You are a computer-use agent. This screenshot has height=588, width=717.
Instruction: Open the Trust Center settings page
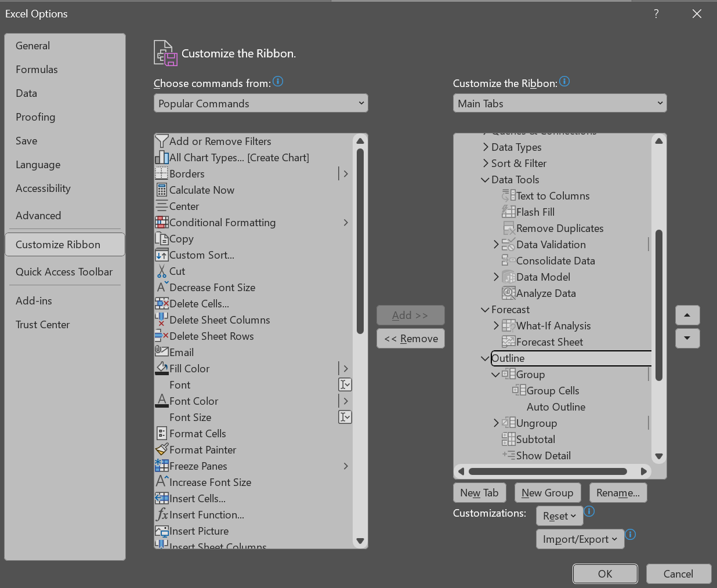[x=42, y=324]
